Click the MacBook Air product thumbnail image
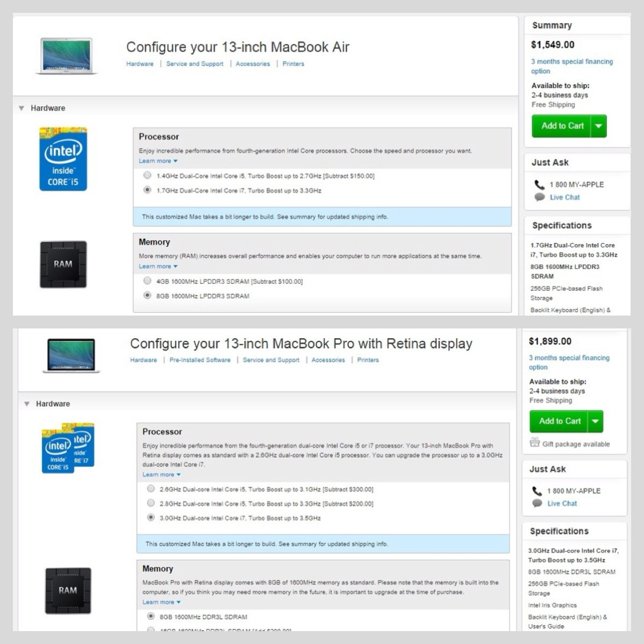644x644 pixels. tap(67, 56)
